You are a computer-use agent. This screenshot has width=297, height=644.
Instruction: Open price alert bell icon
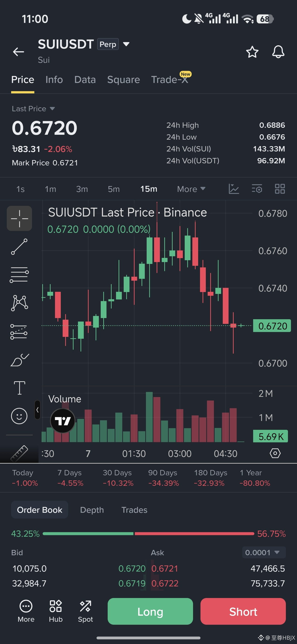click(x=278, y=52)
